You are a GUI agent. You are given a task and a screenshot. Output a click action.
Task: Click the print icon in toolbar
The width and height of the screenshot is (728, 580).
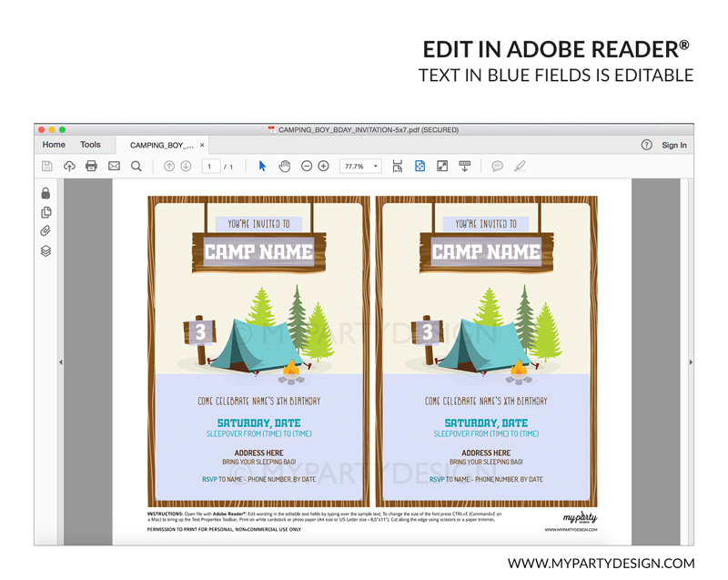point(91,167)
